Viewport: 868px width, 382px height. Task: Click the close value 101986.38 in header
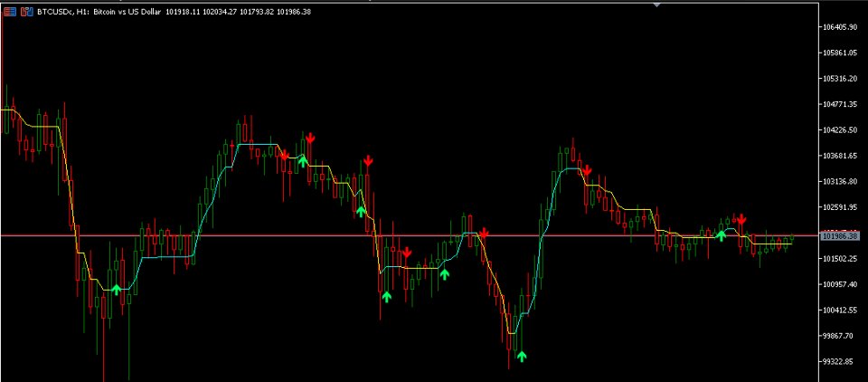(x=293, y=12)
